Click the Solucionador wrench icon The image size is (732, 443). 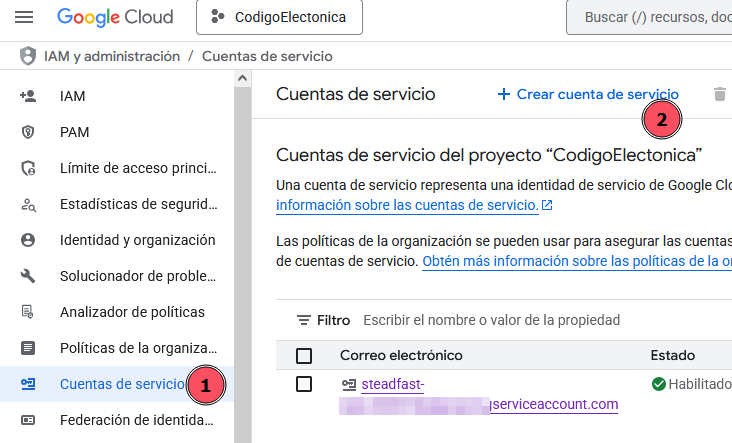[28, 276]
